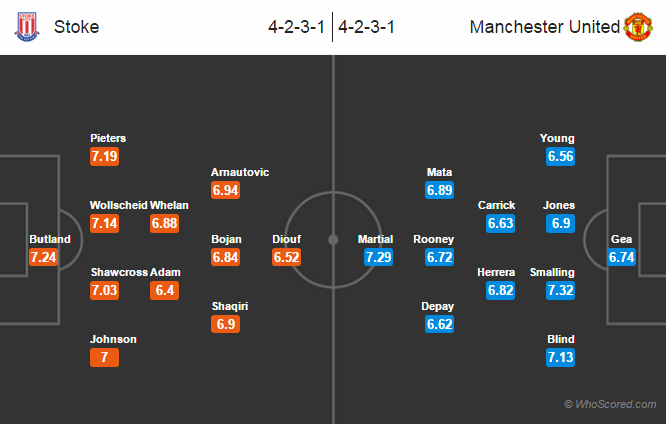Click the Carrick player name
Viewport: 666px width, 424px height.
click(x=496, y=205)
